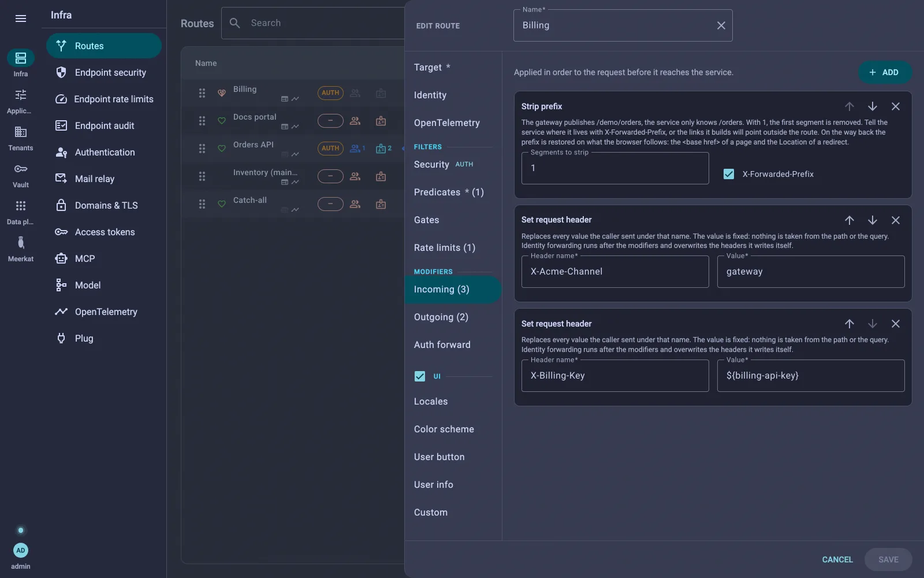Uncheck the X-Forwarded-Prefix checkbox
This screenshot has height=578, width=924.
[x=729, y=174]
